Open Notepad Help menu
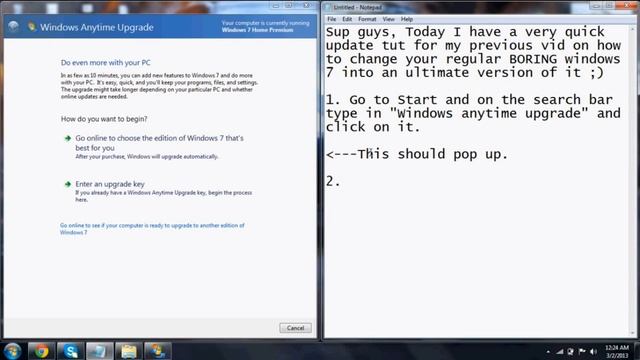The width and height of the screenshot is (640, 360). click(407, 19)
